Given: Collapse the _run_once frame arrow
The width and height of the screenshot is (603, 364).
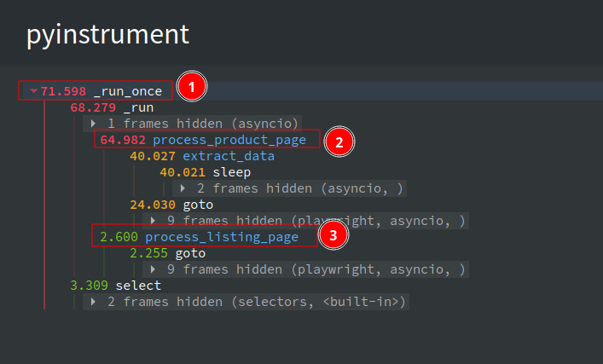Looking at the screenshot, I should (33, 91).
